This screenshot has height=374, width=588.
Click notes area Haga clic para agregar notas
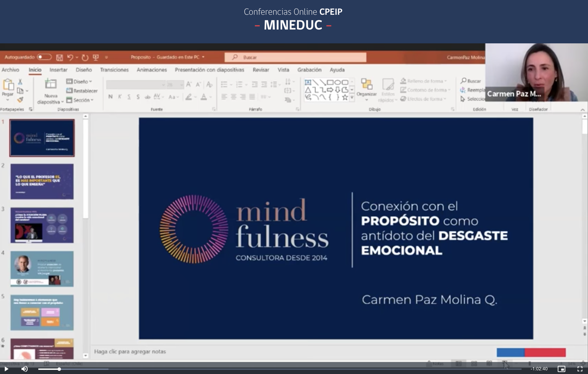pos(130,352)
